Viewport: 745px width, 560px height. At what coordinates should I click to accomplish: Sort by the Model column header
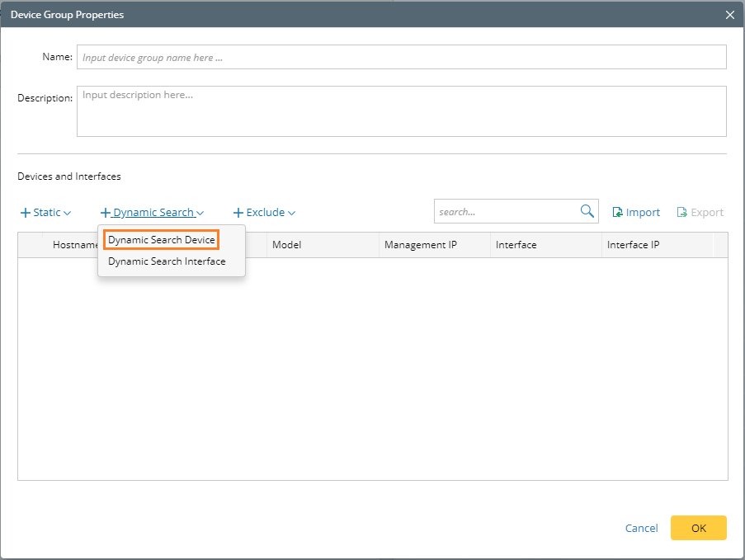(287, 245)
